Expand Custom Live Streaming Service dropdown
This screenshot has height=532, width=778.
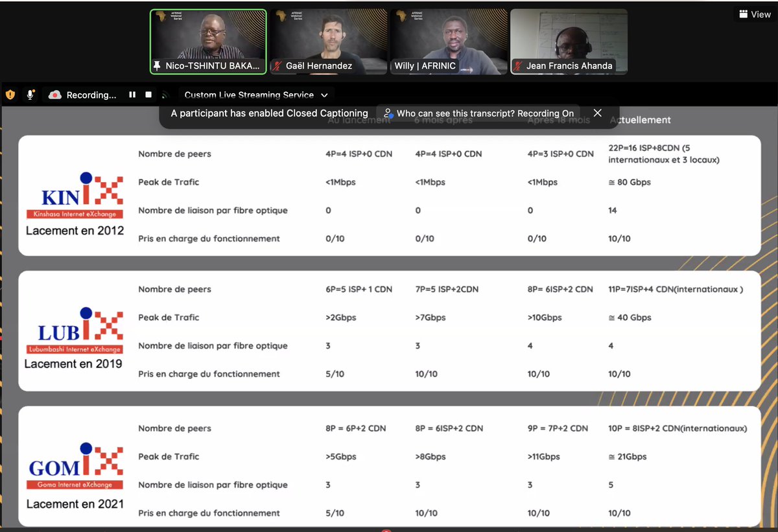tap(257, 95)
